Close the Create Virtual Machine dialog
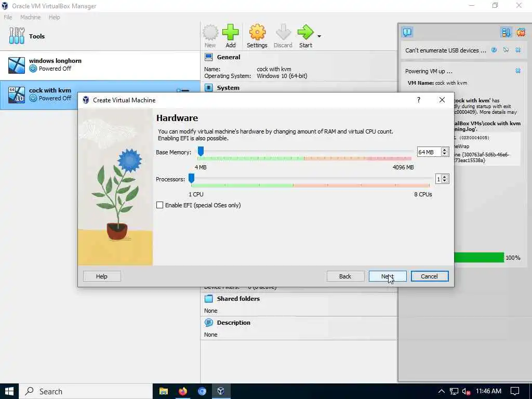This screenshot has width=532, height=399. point(442,100)
